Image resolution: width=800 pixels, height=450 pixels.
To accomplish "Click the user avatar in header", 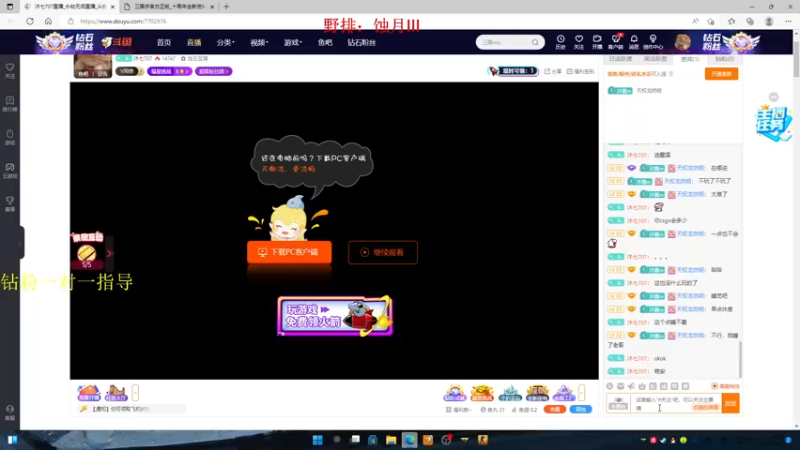I will (x=683, y=42).
